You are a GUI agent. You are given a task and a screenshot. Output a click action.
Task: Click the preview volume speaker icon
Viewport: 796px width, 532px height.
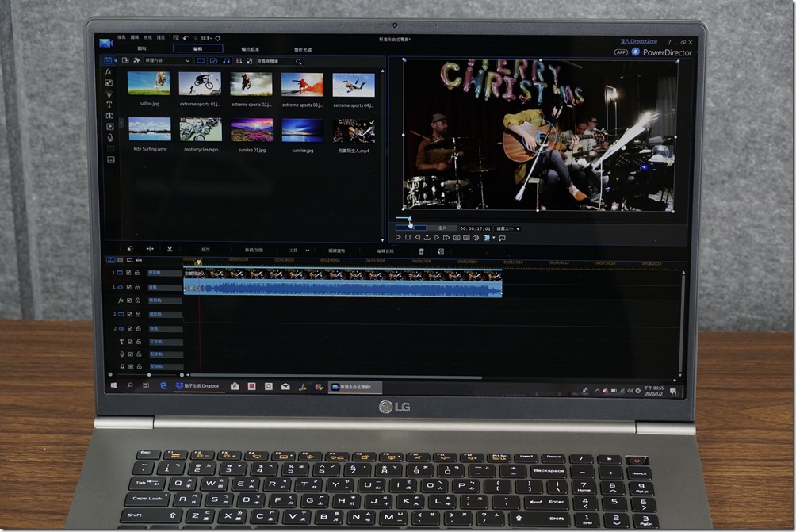pyautogui.click(x=476, y=238)
